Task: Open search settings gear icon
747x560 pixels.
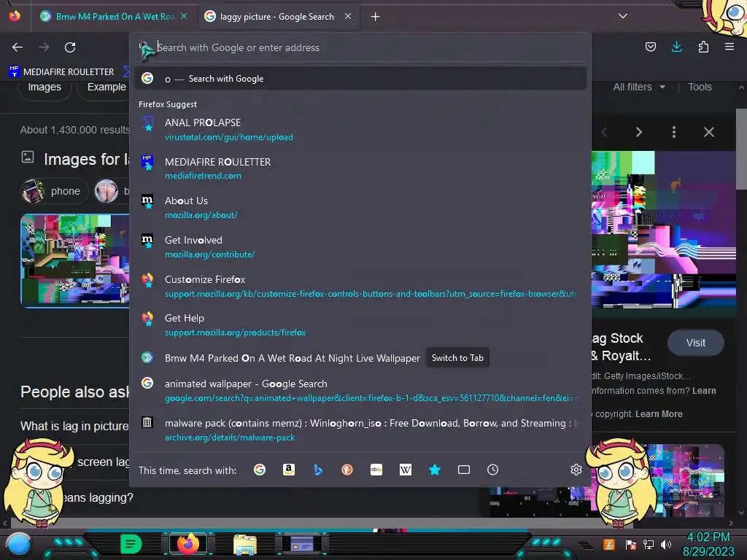Action: click(x=576, y=470)
